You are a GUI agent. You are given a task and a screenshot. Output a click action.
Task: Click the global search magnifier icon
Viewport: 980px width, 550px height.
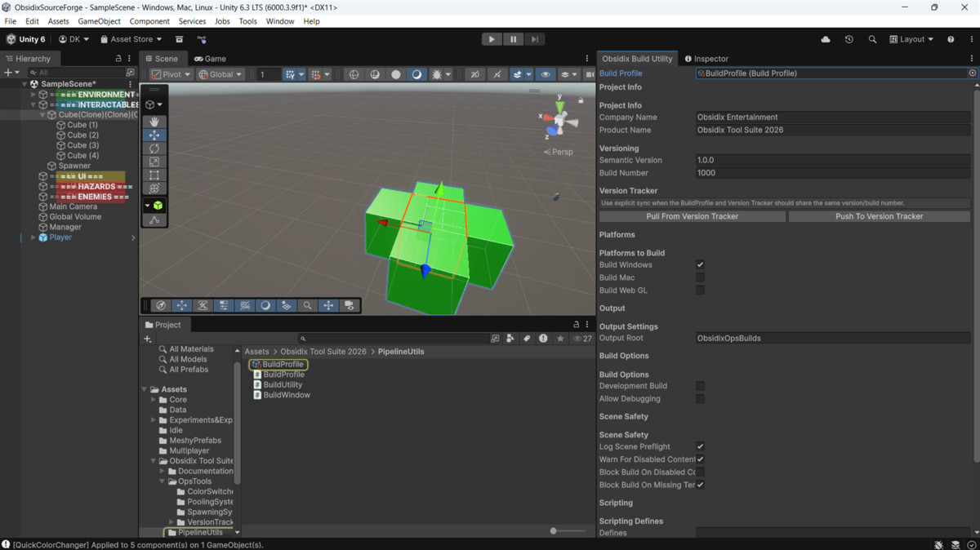tap(872, 39)
